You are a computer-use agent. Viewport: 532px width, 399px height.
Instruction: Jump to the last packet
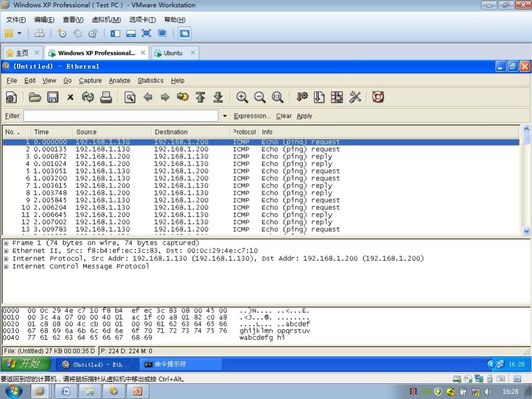218,97
